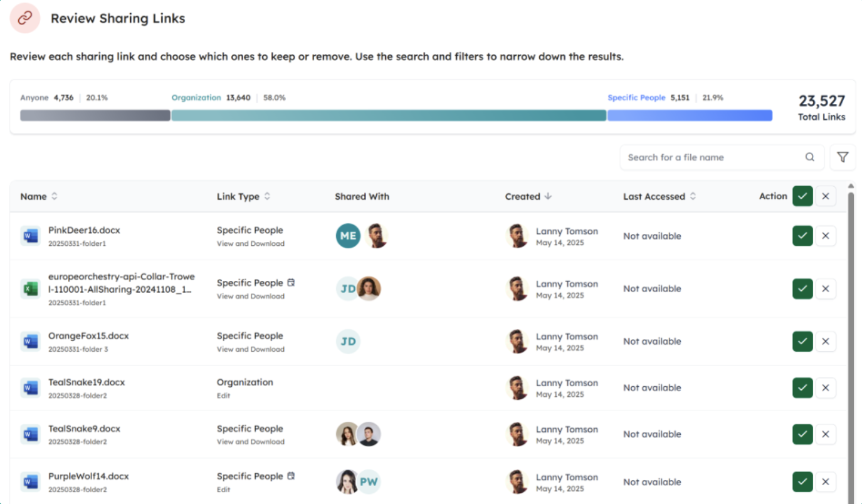Click the expiry calendar icon in europeorchestry row
This screenshot has height=504, width=862.
(291, 283)
